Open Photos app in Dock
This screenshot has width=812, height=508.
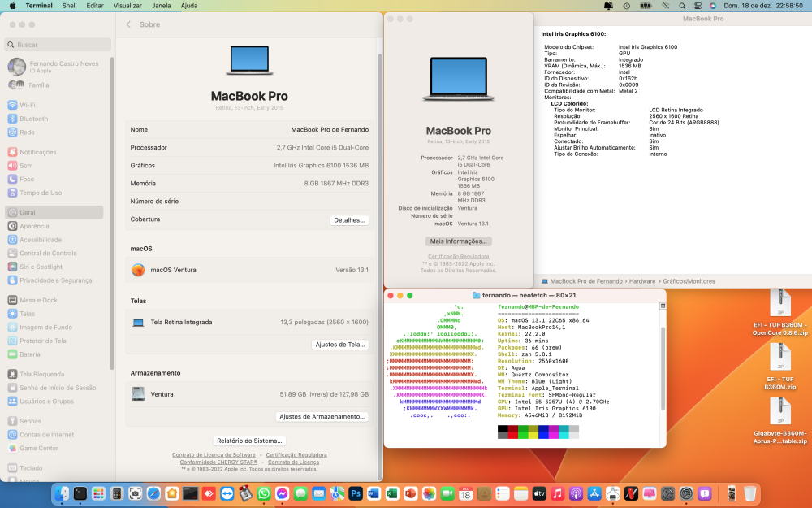tap(429, 493)
